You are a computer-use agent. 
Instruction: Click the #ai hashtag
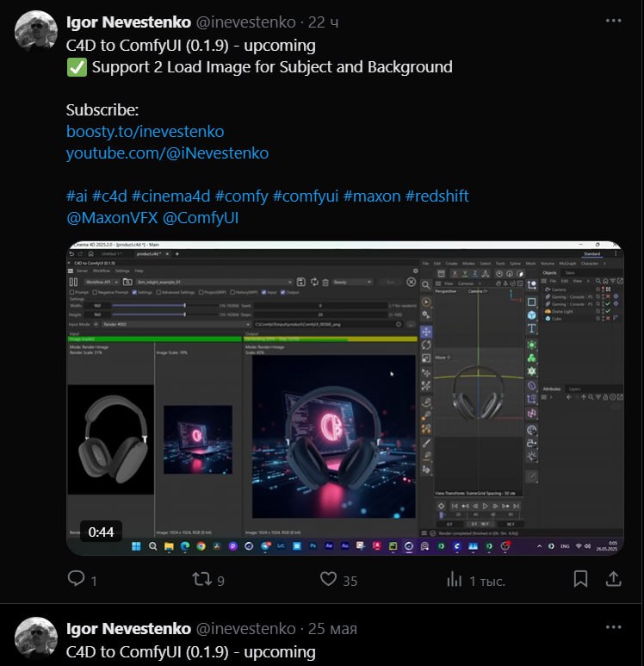77,196
